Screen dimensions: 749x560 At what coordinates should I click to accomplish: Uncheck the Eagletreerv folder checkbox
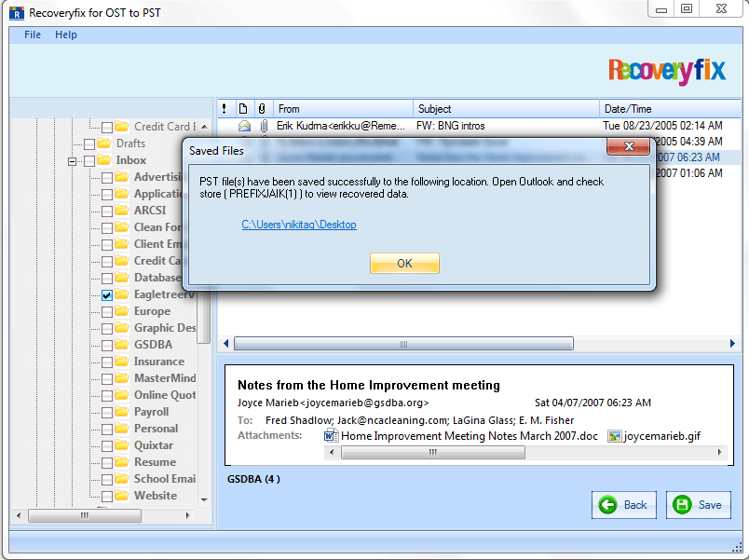pyautogui.click(x=107, y=295)
